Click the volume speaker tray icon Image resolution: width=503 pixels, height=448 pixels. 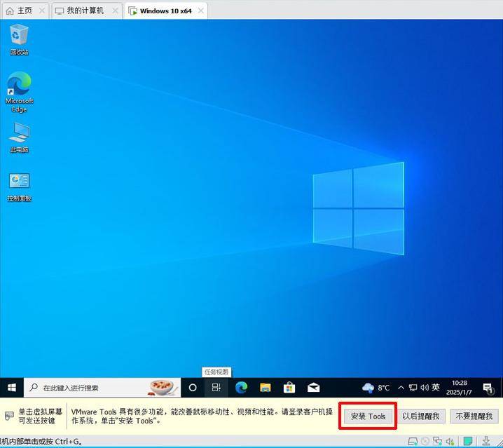tap(425, 388)
